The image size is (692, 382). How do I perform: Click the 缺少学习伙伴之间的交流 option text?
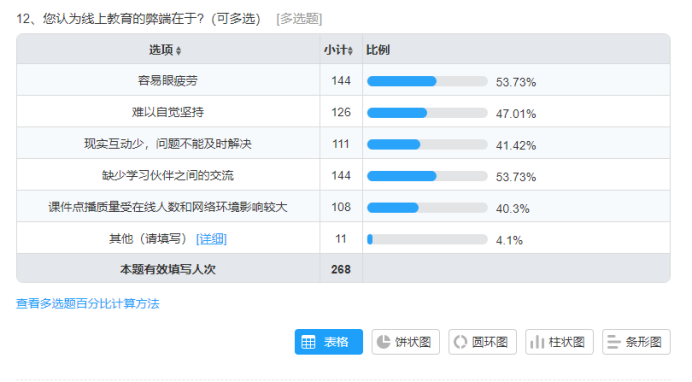click(168, 175)
